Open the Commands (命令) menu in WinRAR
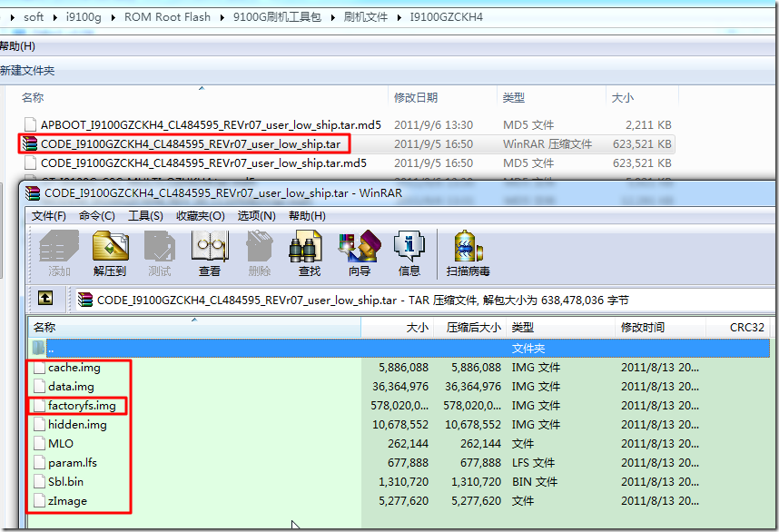 pos(97,216)
